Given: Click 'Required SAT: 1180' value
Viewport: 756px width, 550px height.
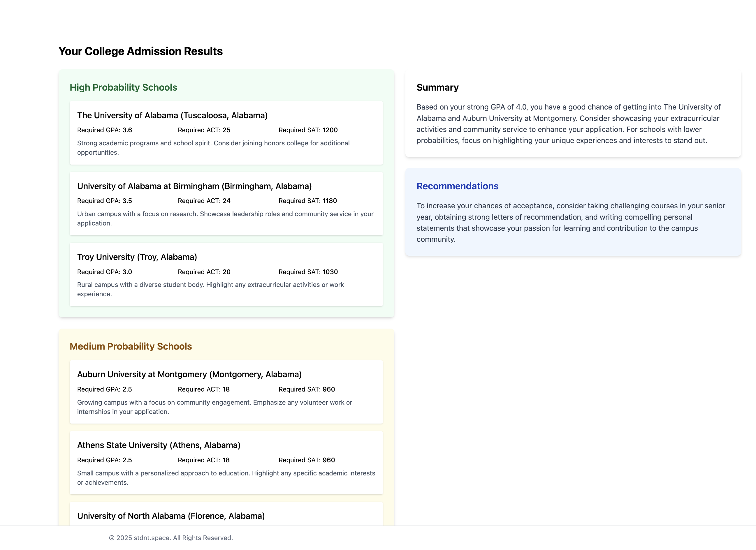Looking at the screenshot, I should (x=308, y=201).
